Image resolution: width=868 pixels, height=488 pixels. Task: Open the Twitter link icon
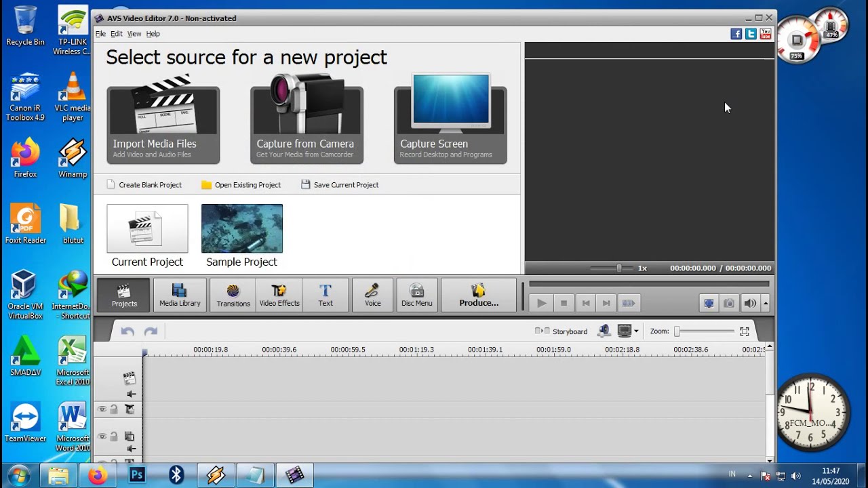[x=751, y=34]
